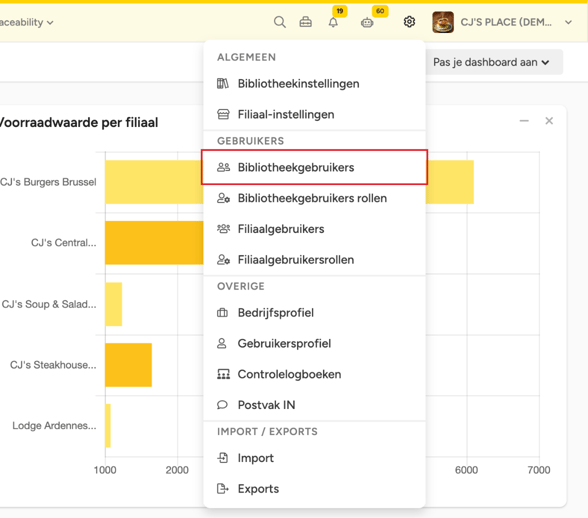Click the import file icon
The image size is (588, 518).
tap(223, 458)
